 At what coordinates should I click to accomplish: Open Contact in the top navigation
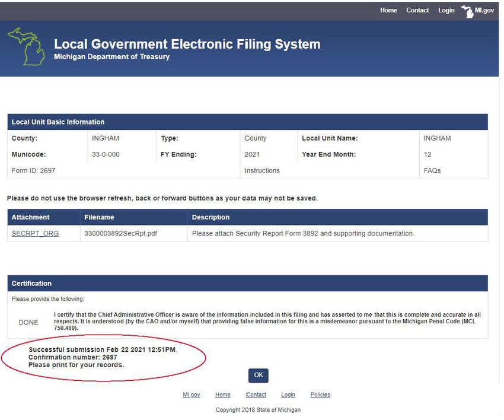pyautogui.click(x=417, y=10)
